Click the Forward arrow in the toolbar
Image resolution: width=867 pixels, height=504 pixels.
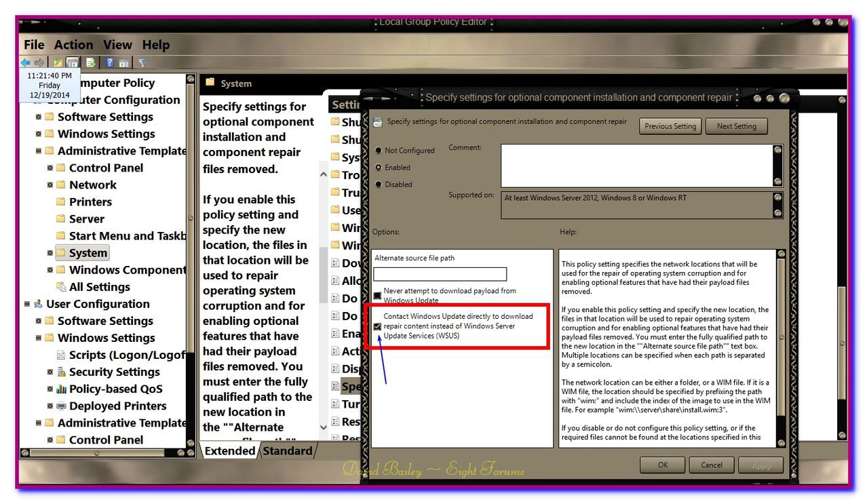(x=39, y=63)
